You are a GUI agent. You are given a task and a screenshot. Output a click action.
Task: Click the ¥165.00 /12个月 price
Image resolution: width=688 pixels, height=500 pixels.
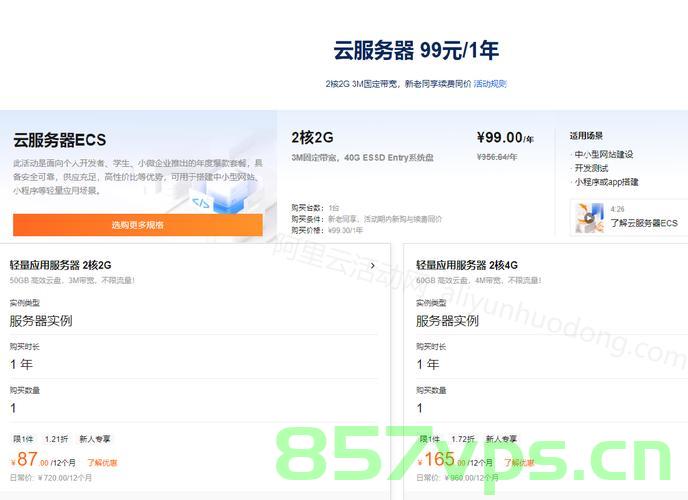[x=454, y=460]
